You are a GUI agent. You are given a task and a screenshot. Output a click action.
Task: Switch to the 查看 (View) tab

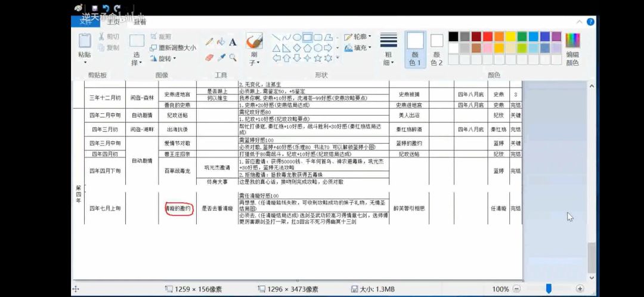(140, 22)
